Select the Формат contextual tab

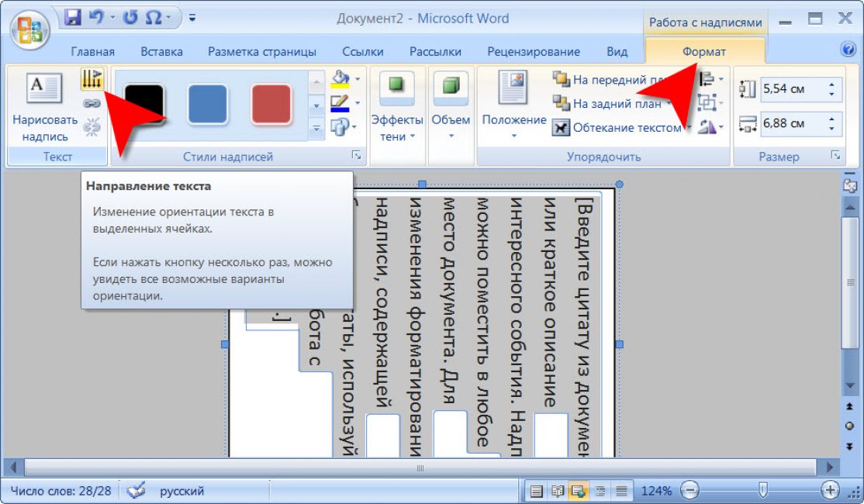pyautogui.click(x=704, y=52)
